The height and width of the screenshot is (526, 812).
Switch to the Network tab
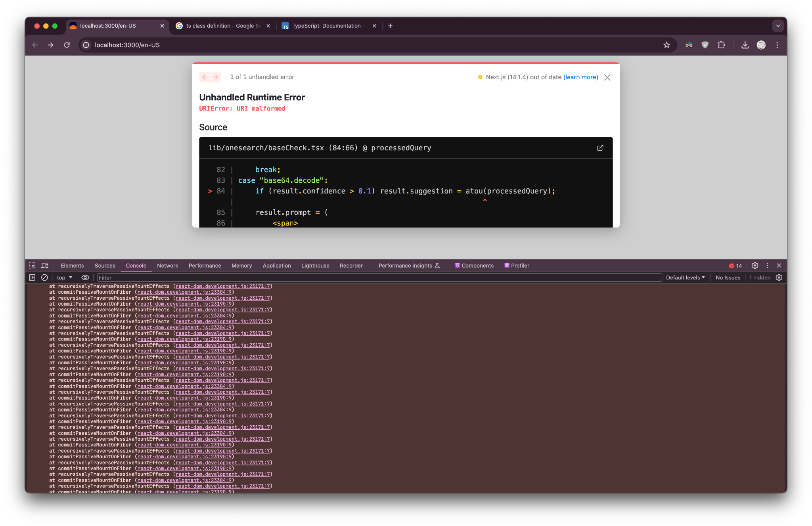click(167, 266)
